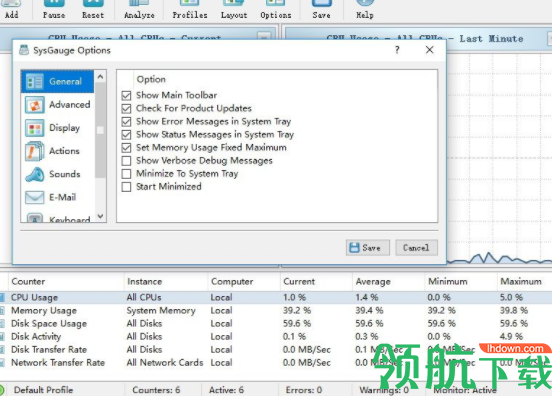The width and height of the screenshot is (552, 396).
Task: Enable Start Minimized checkbox
Action: (x=126, y=187)
